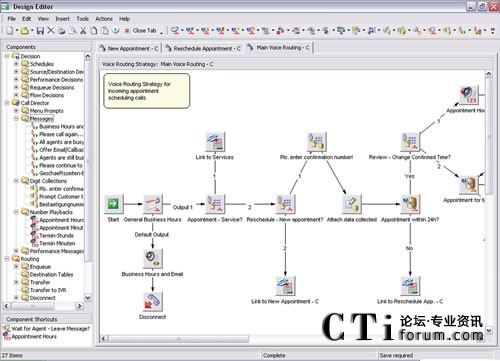Collapse the Call Director tree node
Viewport: 500px width, 361px height.
(x=7, y=103)
